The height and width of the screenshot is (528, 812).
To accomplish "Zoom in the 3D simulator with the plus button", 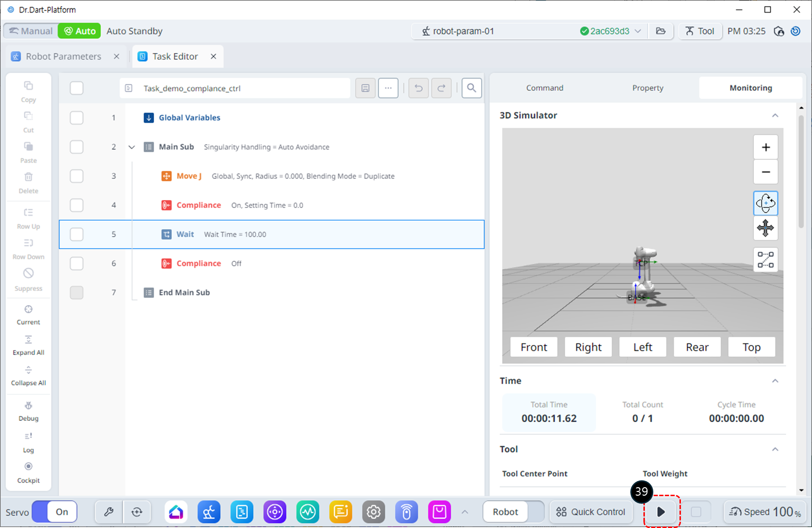I will click(765, 148).
